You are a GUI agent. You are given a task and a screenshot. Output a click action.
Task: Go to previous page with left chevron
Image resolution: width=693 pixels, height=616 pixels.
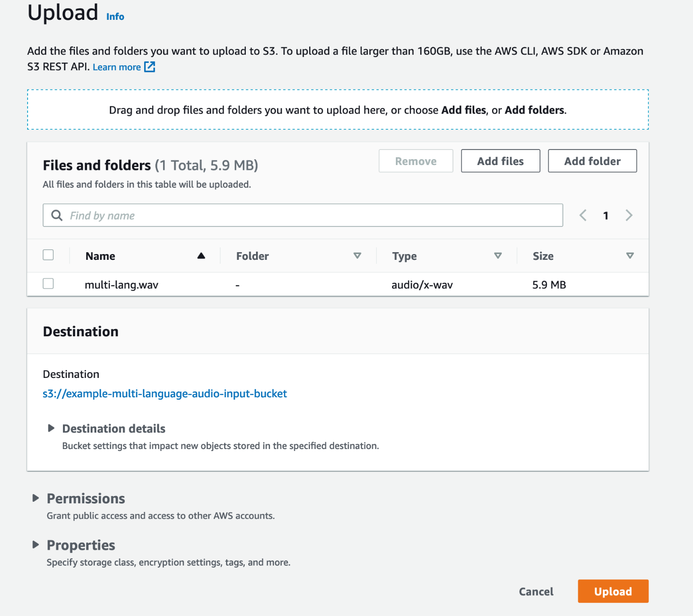pos(583,215)
